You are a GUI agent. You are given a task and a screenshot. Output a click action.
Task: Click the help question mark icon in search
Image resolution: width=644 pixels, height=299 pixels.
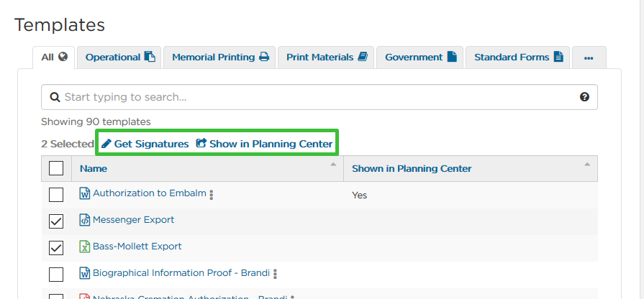pos(584,97)
